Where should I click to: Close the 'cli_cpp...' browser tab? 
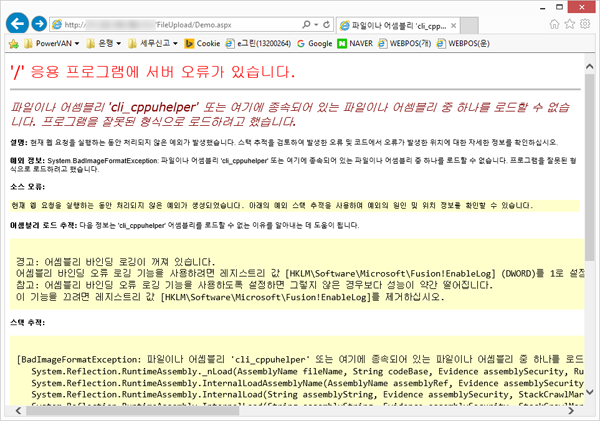pyautogui.click(x=453, y=26)
